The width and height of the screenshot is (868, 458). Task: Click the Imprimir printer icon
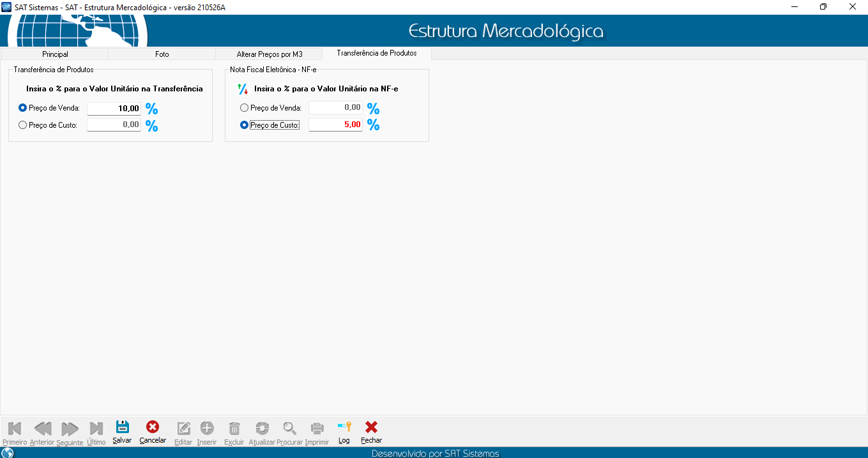317,428
